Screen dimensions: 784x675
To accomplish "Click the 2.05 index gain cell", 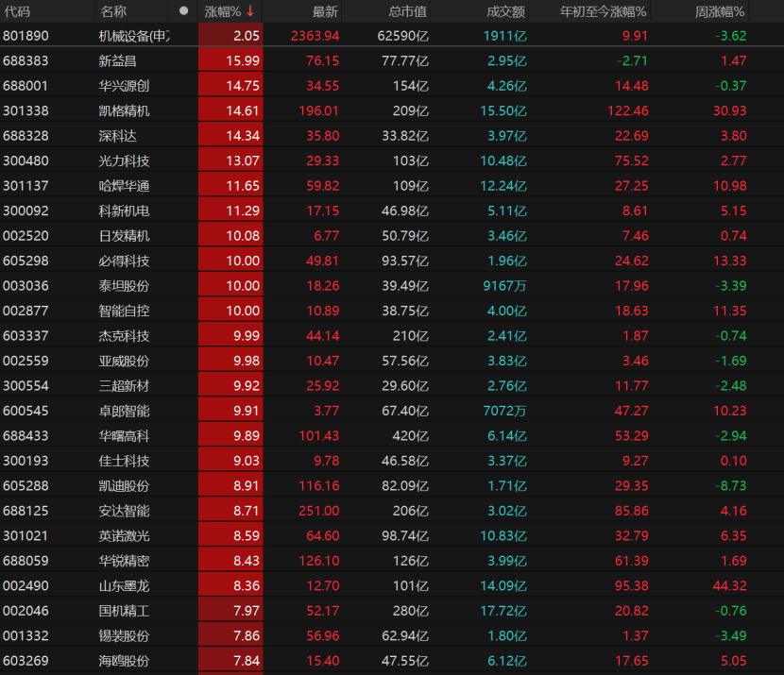I will pyautogui.click(x=230, y=36).
